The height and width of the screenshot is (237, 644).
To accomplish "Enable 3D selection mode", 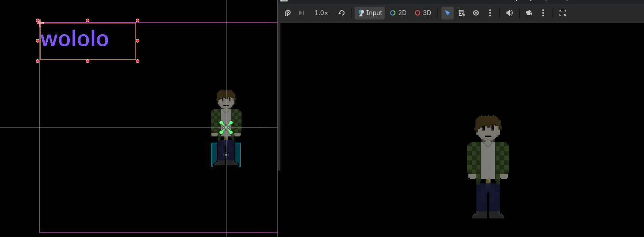I will tap(423, 13).
